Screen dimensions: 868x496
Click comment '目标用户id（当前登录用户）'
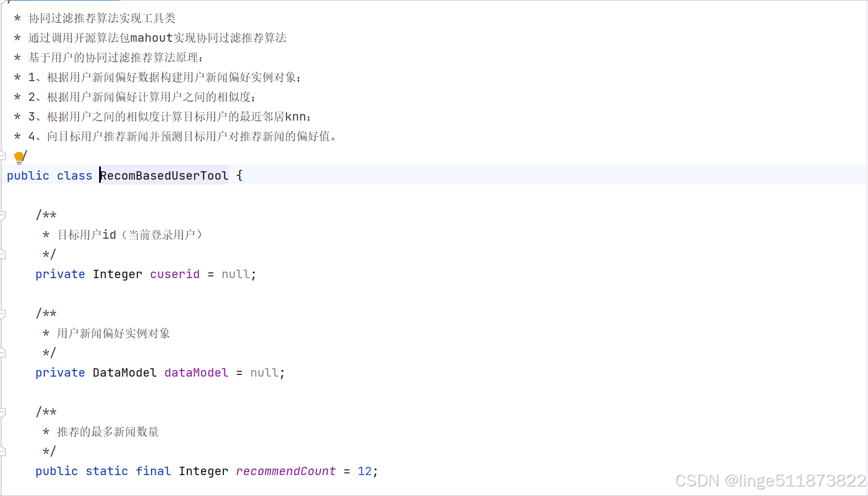(x=130, y=235)
